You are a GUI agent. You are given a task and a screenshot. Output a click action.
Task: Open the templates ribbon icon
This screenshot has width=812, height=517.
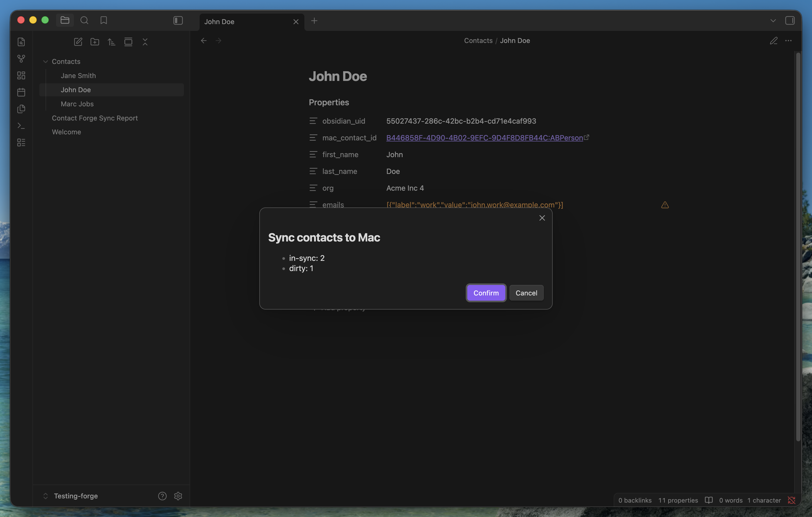coord(21,109)
